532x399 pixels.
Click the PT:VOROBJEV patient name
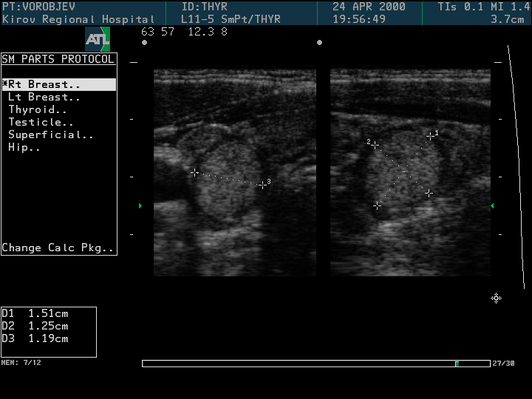click(38, 7)
